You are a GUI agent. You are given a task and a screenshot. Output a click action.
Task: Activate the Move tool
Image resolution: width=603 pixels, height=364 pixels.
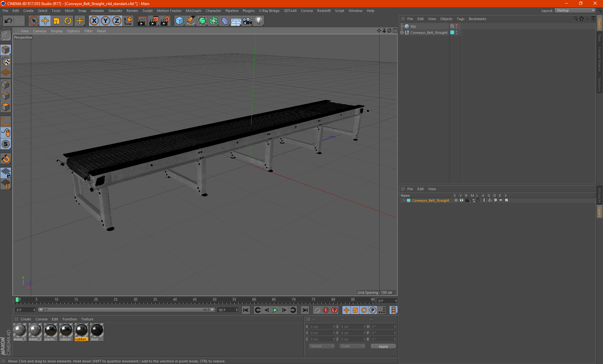pyautogui.click(x=45, y=21)
